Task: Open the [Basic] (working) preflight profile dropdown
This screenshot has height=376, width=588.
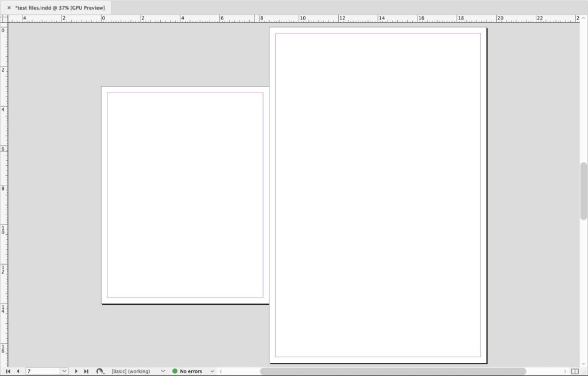Action: pyautogui.click(x=163, y=371)
